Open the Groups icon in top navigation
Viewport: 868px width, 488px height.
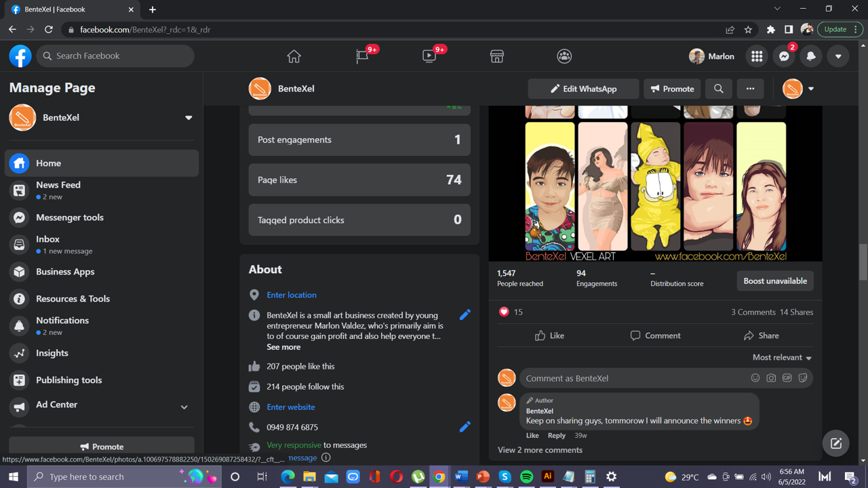click(x=564, y=56)
